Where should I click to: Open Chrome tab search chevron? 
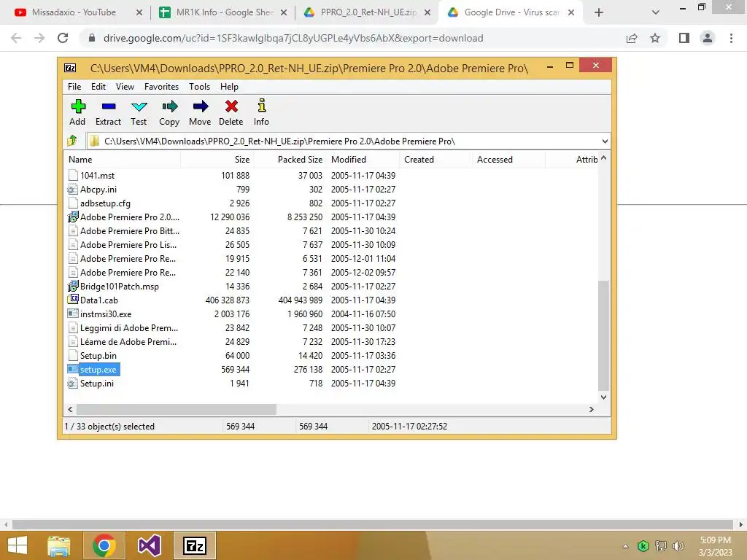coord(656,13)
